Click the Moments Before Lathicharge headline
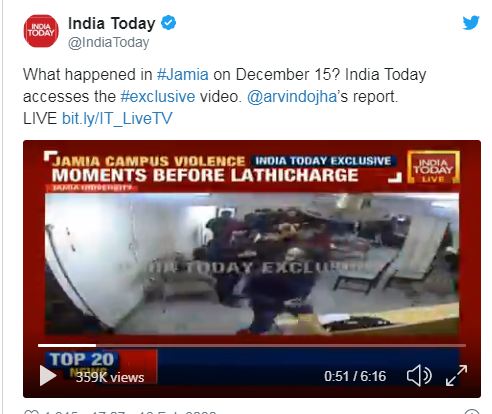The width and height of the screenshot is (492, 414). 205,175
